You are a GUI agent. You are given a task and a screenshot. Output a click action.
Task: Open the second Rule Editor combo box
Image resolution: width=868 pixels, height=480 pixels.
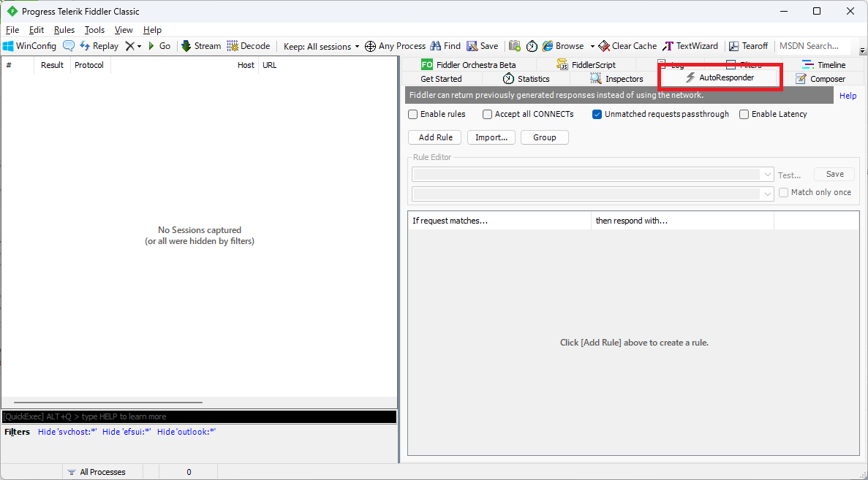click(x=592, y=194)
